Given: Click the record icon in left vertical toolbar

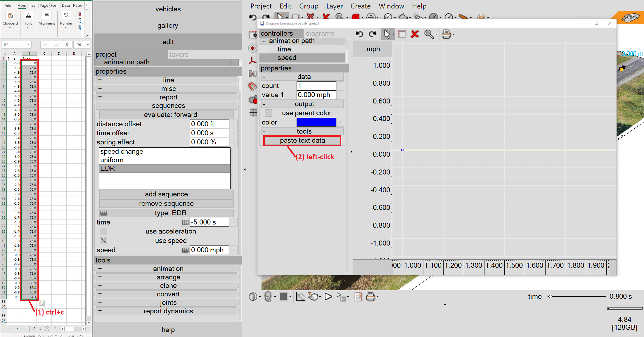Looking at the screenshot, I should [252, 48].
